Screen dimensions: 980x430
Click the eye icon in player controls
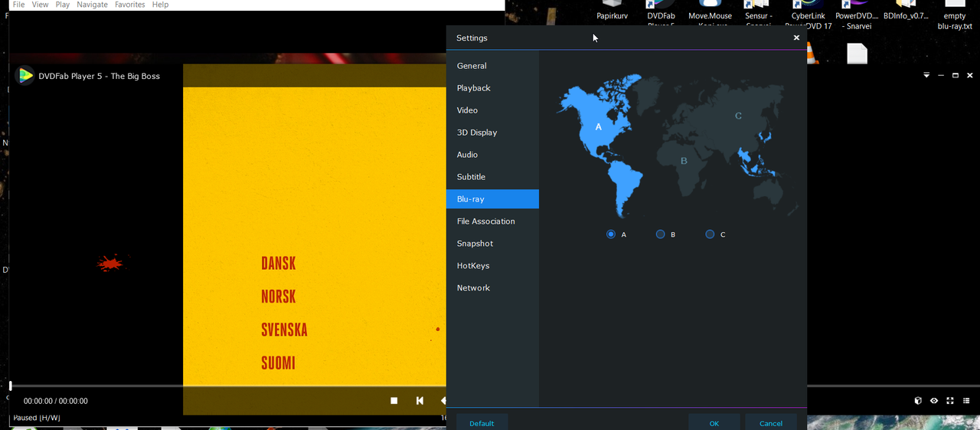pos(934,401)
